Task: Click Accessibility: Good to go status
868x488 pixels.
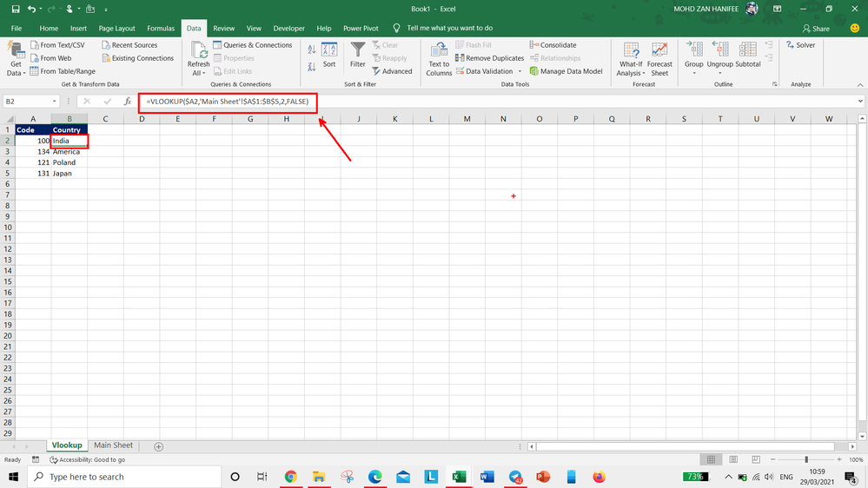Action: pos(88,460)
